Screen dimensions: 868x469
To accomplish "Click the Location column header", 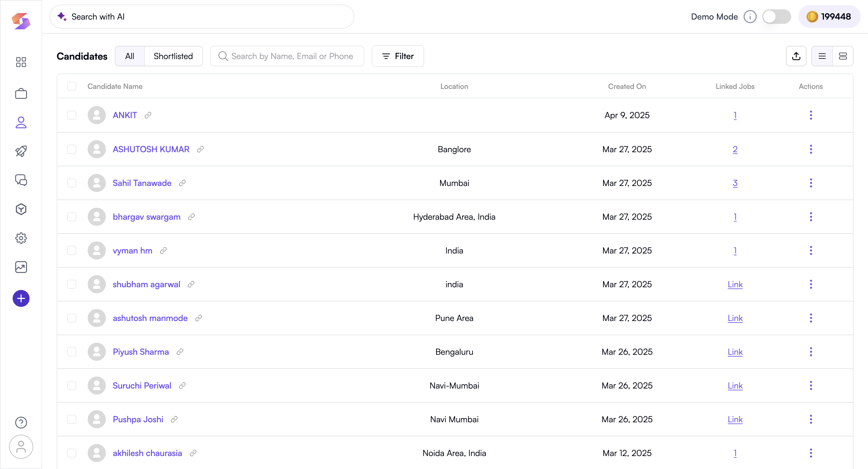I will [x=454, y=86].
